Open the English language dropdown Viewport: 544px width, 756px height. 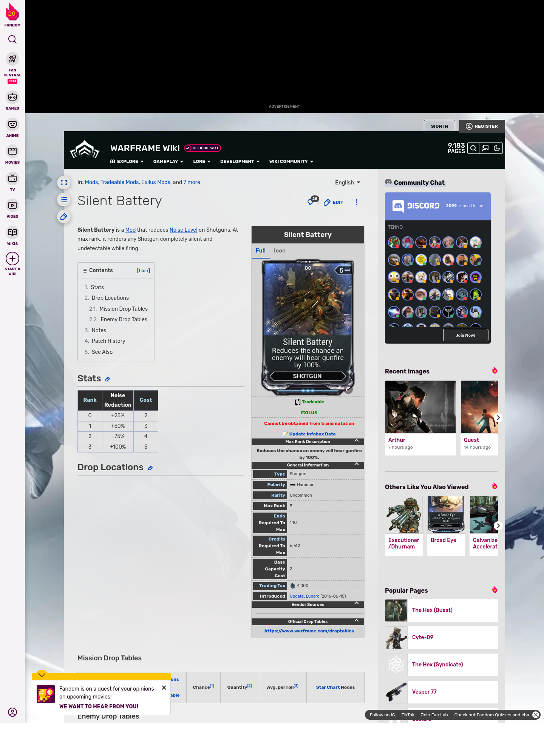pos(348,183)
